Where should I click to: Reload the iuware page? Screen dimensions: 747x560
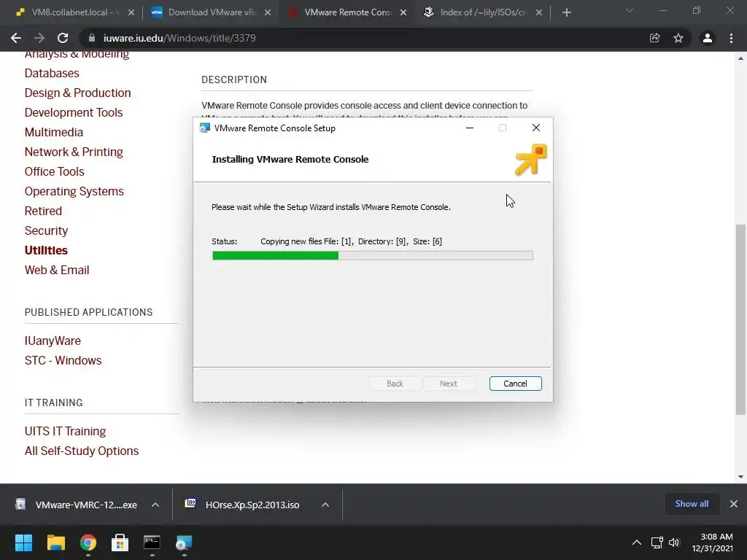point(63,38)
